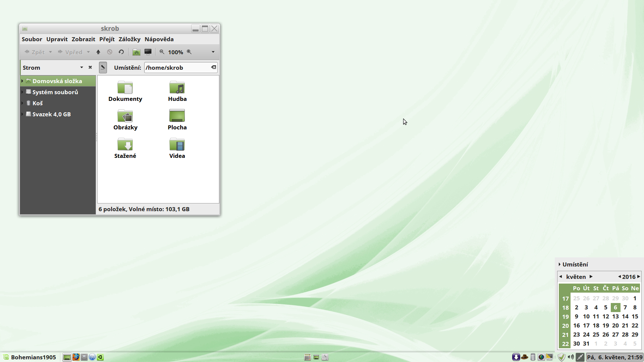
Task: Expand Systém souborů tree node
Action: coord(22,92)
